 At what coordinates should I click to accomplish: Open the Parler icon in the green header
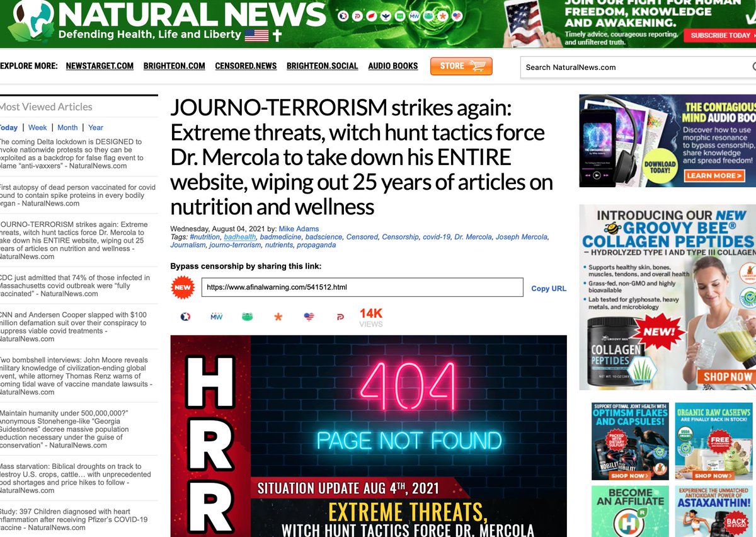(x=357, y=16)
